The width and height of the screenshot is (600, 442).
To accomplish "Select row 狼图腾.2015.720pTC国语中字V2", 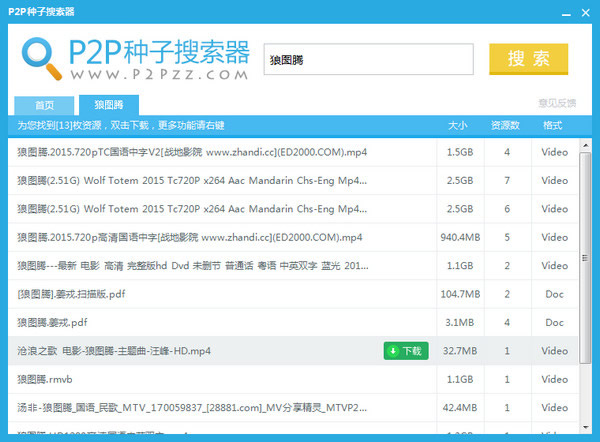I will (293, 152).
